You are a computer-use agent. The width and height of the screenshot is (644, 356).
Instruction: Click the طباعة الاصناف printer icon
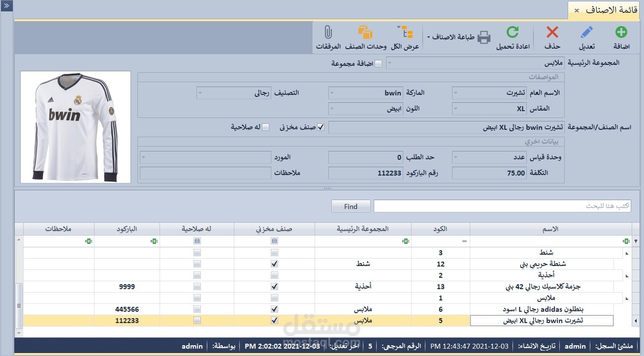(484, 37)
